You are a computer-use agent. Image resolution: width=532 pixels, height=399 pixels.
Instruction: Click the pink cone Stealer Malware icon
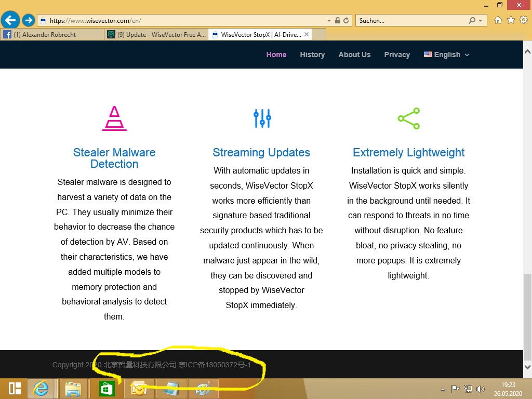[x=114, y=118]
